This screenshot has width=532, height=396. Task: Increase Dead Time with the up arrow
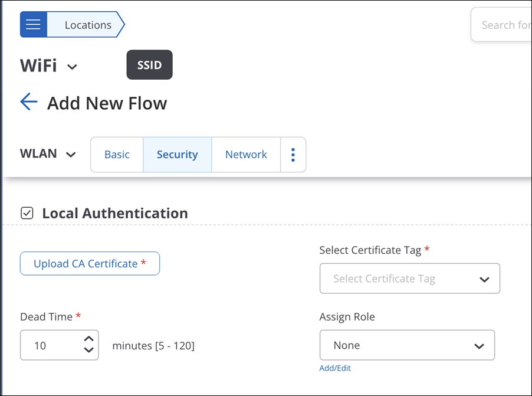(89, 339)
